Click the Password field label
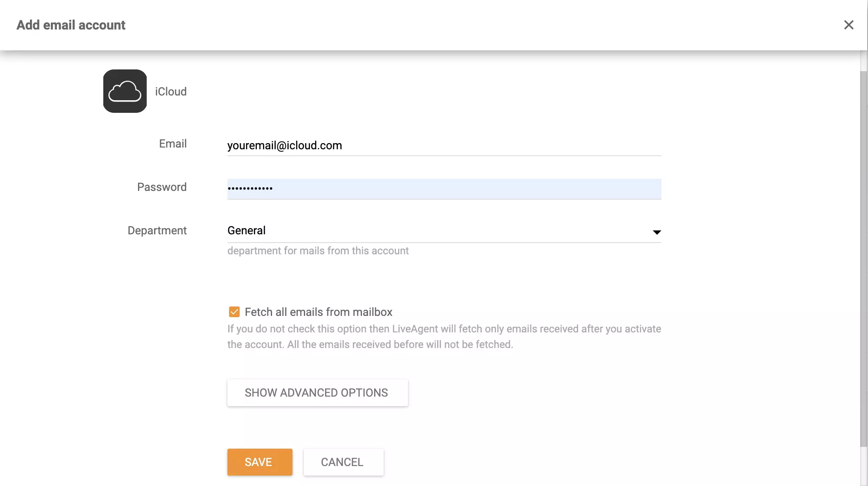 point(161,187)
